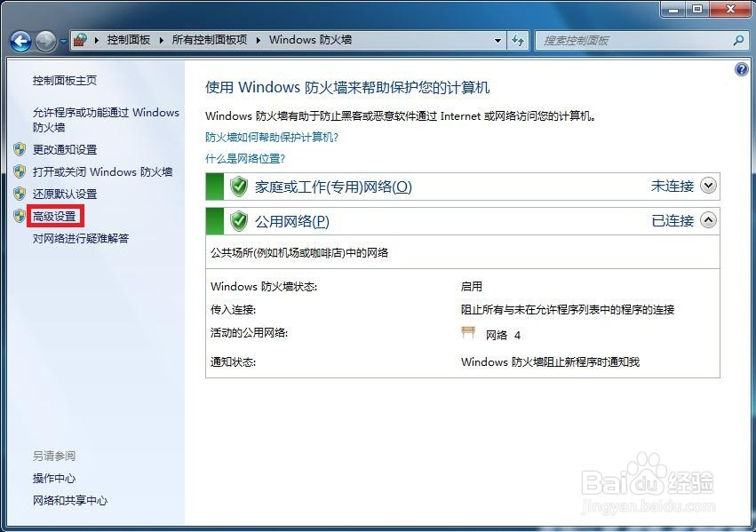Click 公用网络(P) header

click(x=291, y=221)
